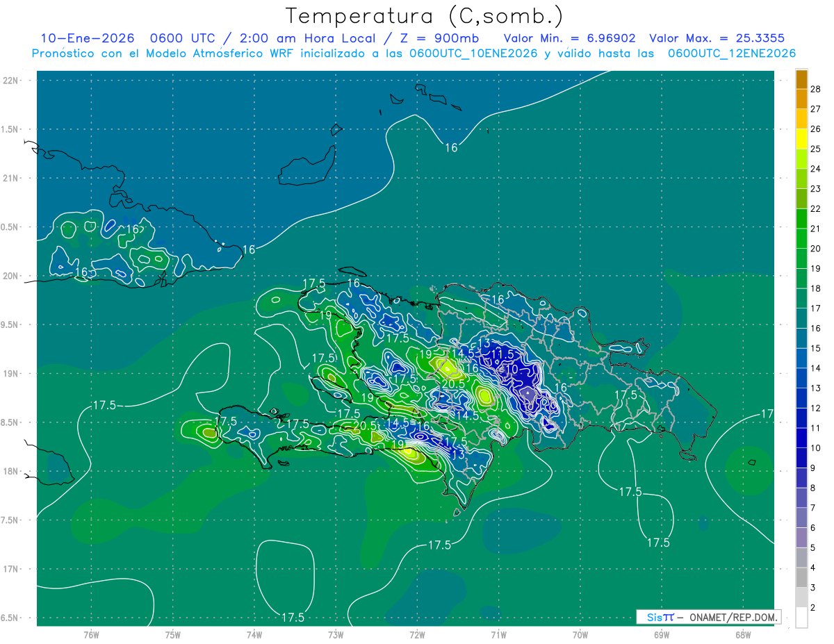This screenshot has height=644, width=834.
Task: Click colorbar label "12"
Action: coord(816,408)
